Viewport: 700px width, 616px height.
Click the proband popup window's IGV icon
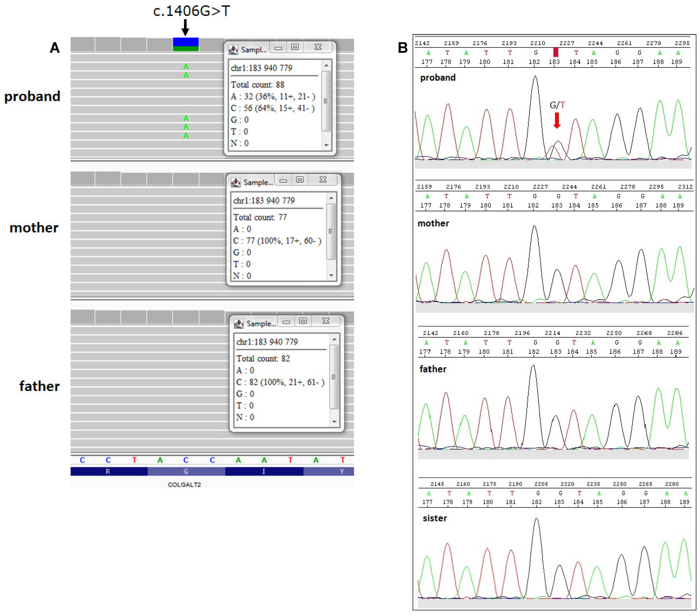click(x=233, y=50)
